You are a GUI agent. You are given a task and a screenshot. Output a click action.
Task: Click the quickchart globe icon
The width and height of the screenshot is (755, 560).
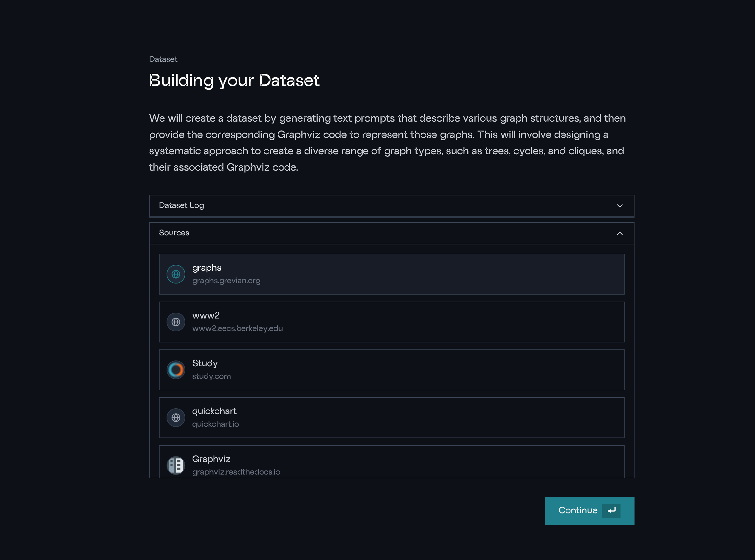176,417
